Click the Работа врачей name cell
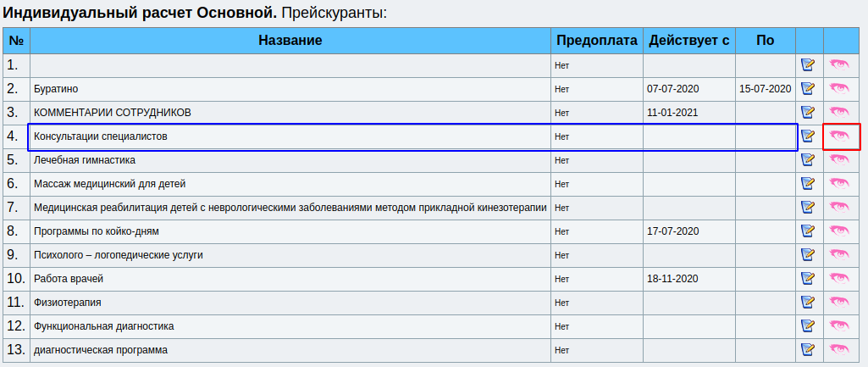Screen dimensions: 868x367 pos(68,278)
